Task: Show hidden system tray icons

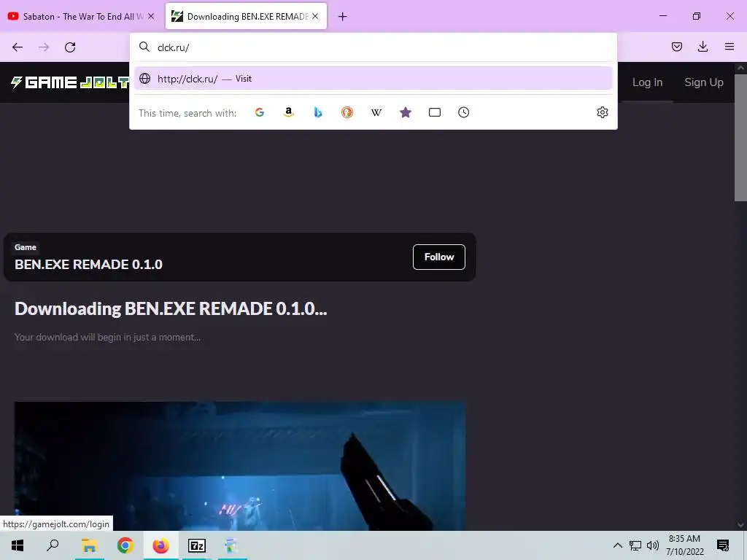Action: (617, 545)
